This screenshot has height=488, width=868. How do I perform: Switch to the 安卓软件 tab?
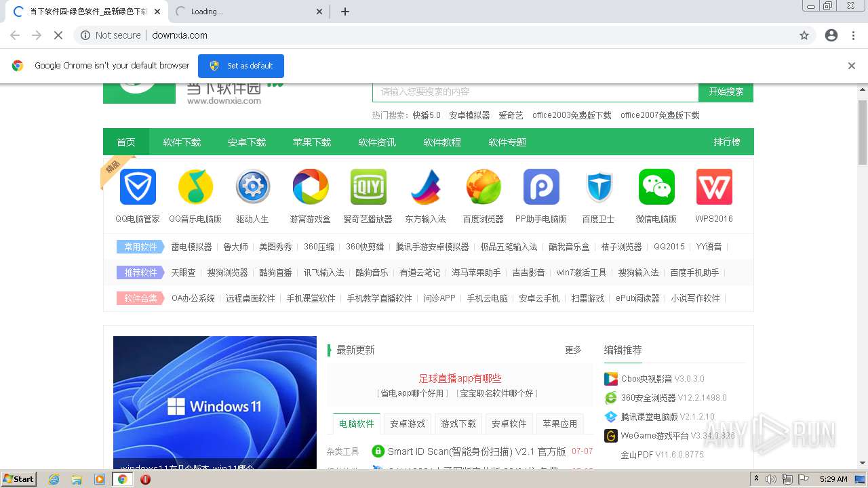pyautogui.click(x=509, y=424)
